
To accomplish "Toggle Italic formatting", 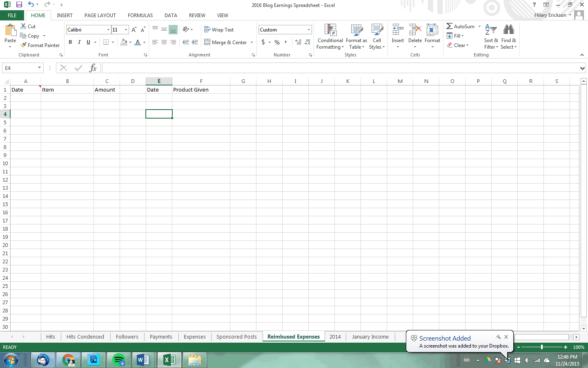I will 79,42.
